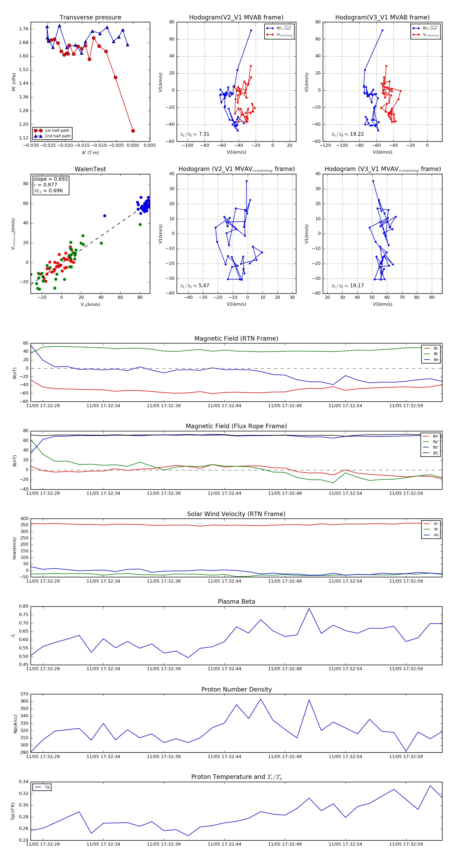Click the 'WalenTest' plot title
This screenshot has height=868, width=473.
(90, 169)
